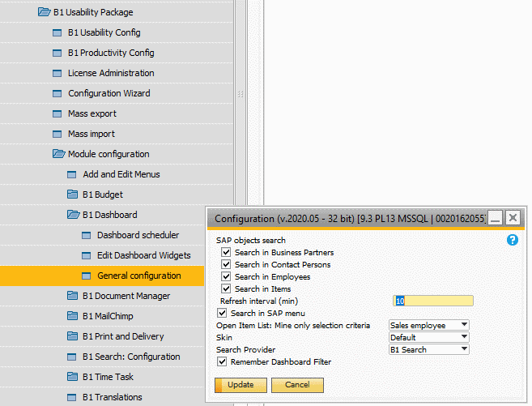Open Dashboard scheduler entry

pos(138,235)
